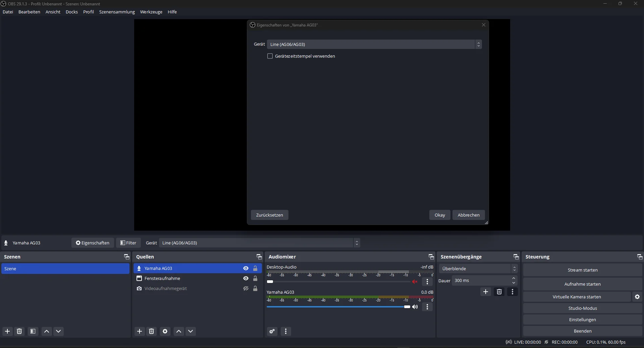Open Gerät dropdown in properties dialog

coord(374,44)
